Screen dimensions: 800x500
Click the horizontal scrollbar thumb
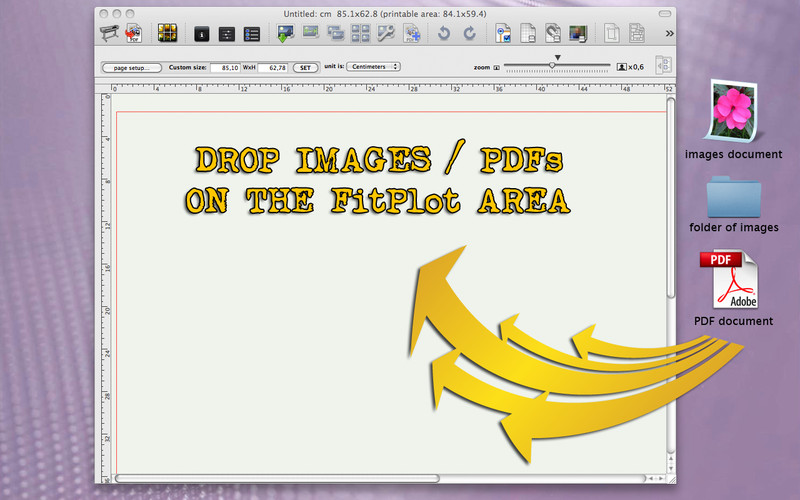click(277, 479)
